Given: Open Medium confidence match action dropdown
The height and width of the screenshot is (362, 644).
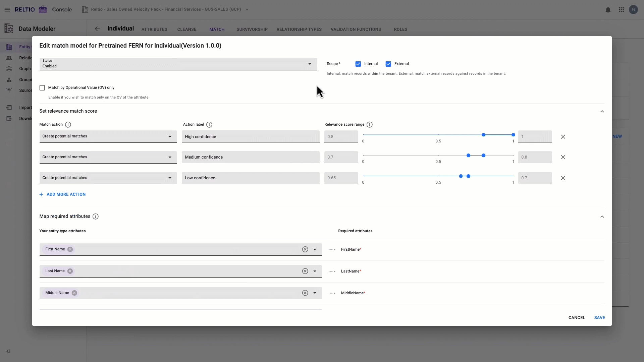Looking at the screenshot, I should pos(108,157).
